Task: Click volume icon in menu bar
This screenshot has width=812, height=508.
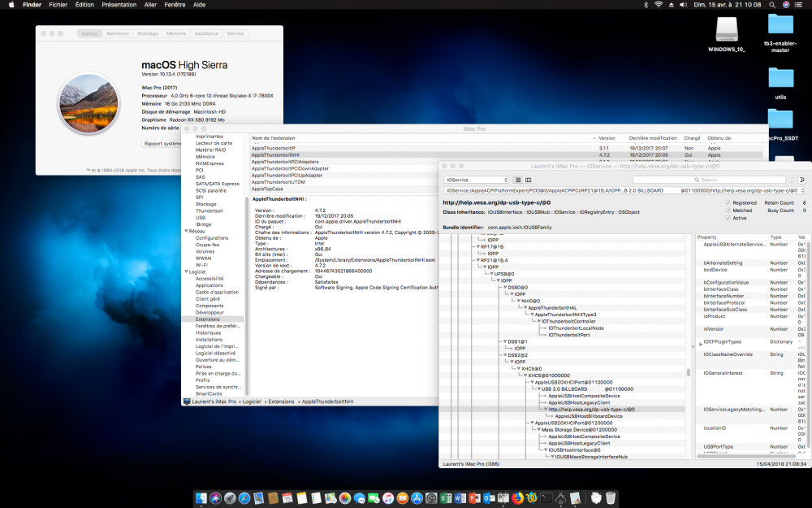Action: click(x=683, y=5)
